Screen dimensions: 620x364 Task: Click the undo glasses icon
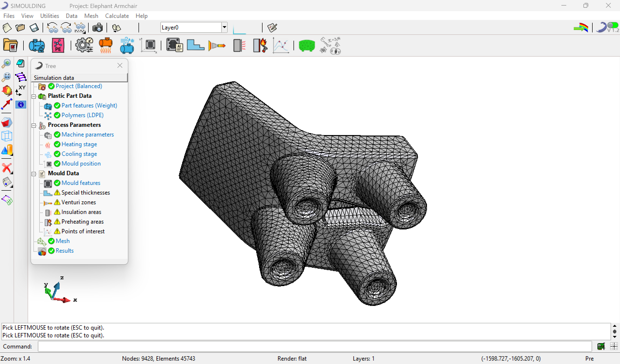coord(52,28)
